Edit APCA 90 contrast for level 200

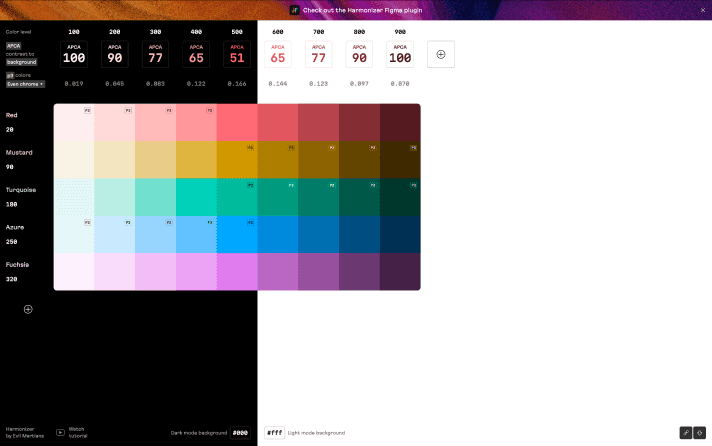[114, 55]
